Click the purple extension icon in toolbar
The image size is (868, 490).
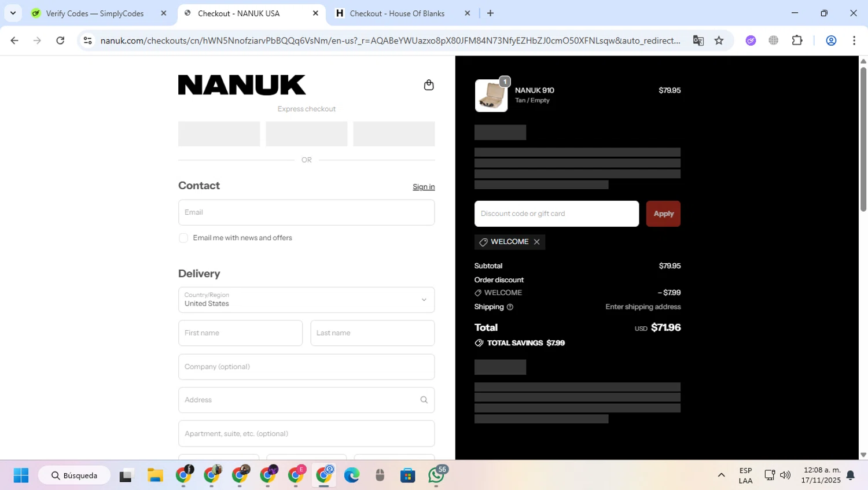pyautogui.click(x=751, y=40)
